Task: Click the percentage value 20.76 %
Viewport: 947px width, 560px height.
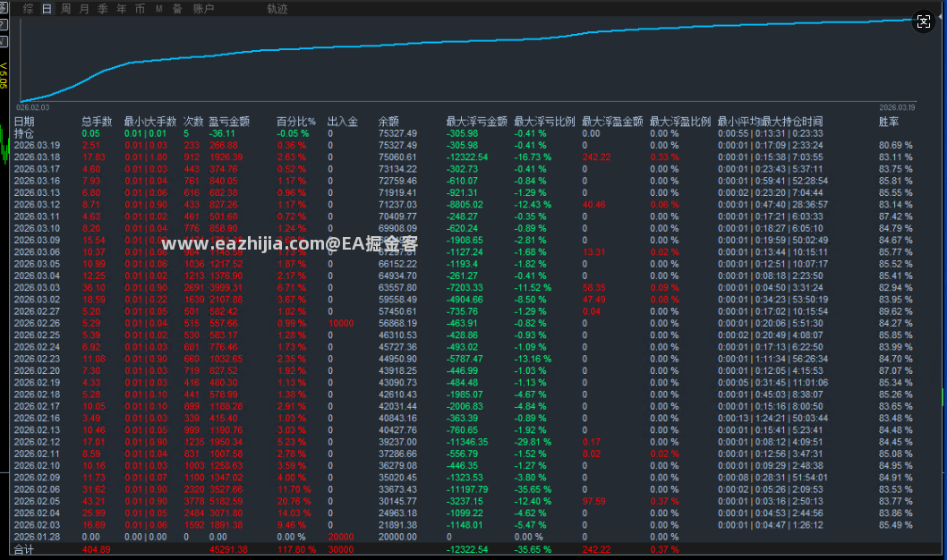Action: 294,502
